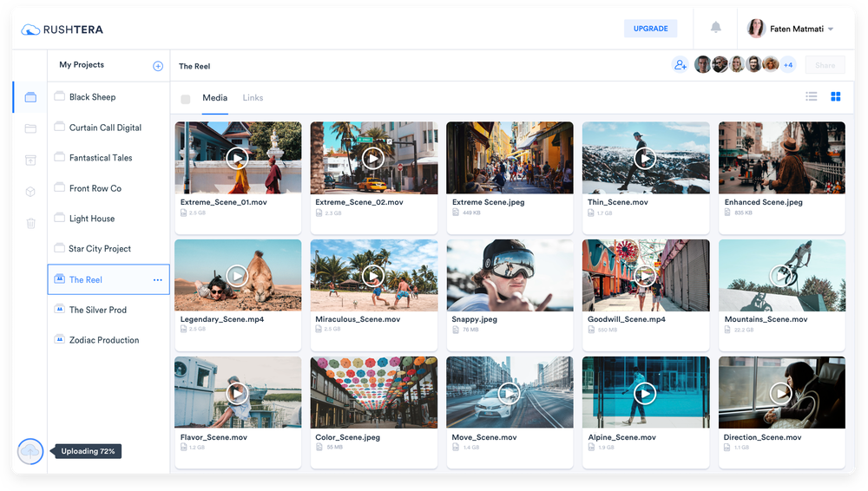Click the first member avatar in The Reel header

click(702, 65)
